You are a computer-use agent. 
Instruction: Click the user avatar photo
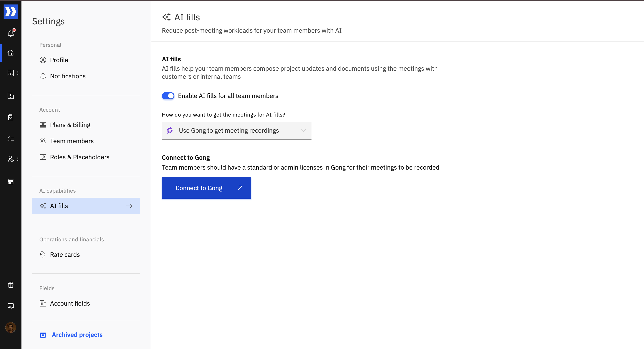coord(11,328)
